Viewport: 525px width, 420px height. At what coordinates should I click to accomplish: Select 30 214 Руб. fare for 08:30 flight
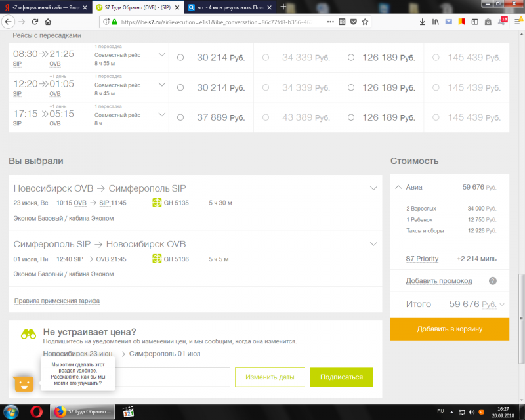(180, 58)
